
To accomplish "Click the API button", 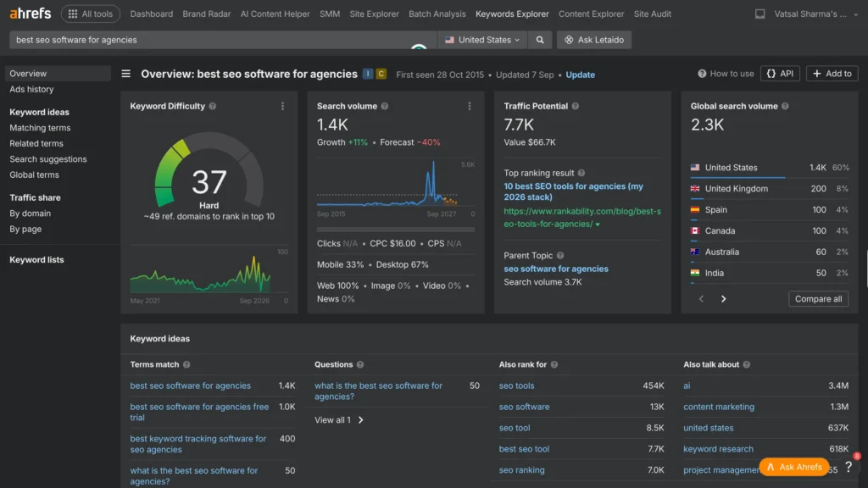I will click(x=780, y=74).
